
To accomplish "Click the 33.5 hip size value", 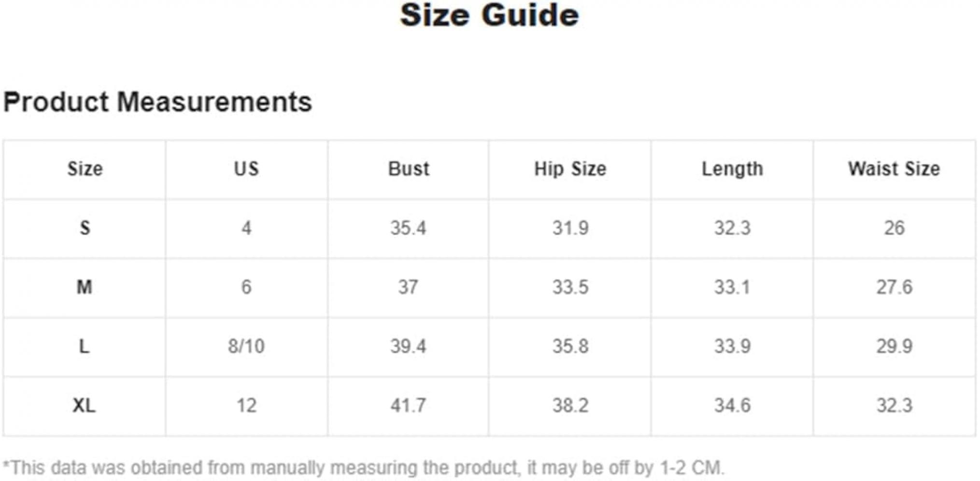I will tap(570, 287).
